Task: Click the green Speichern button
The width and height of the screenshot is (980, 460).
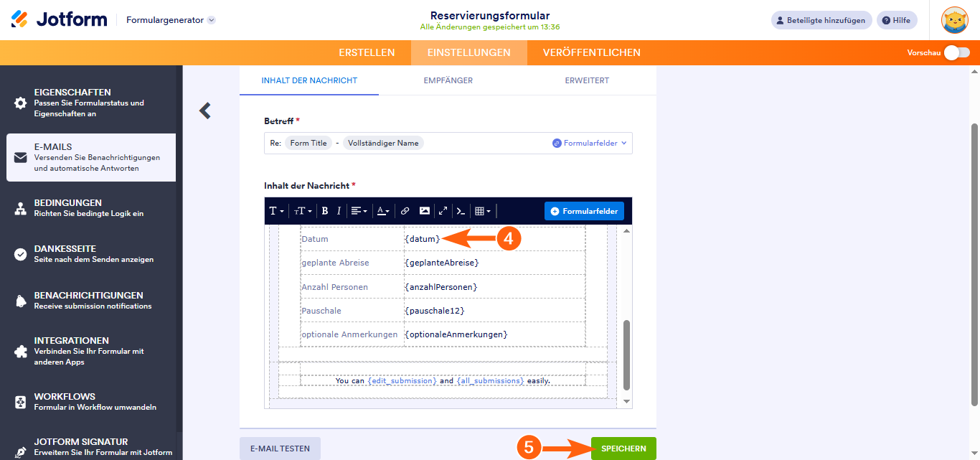Action: pos(623,449)
